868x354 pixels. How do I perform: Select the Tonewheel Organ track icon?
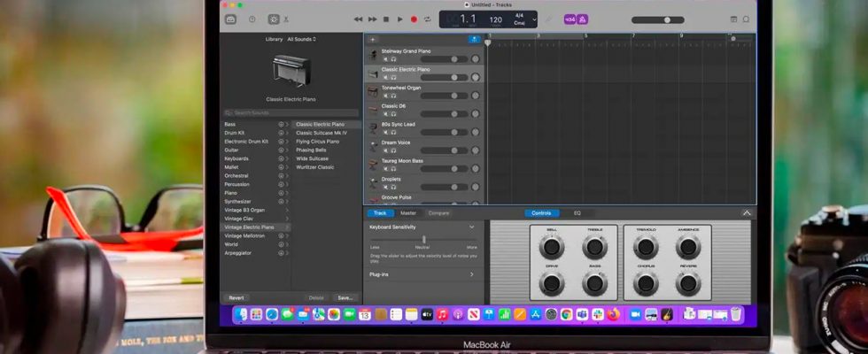point(373,92)
